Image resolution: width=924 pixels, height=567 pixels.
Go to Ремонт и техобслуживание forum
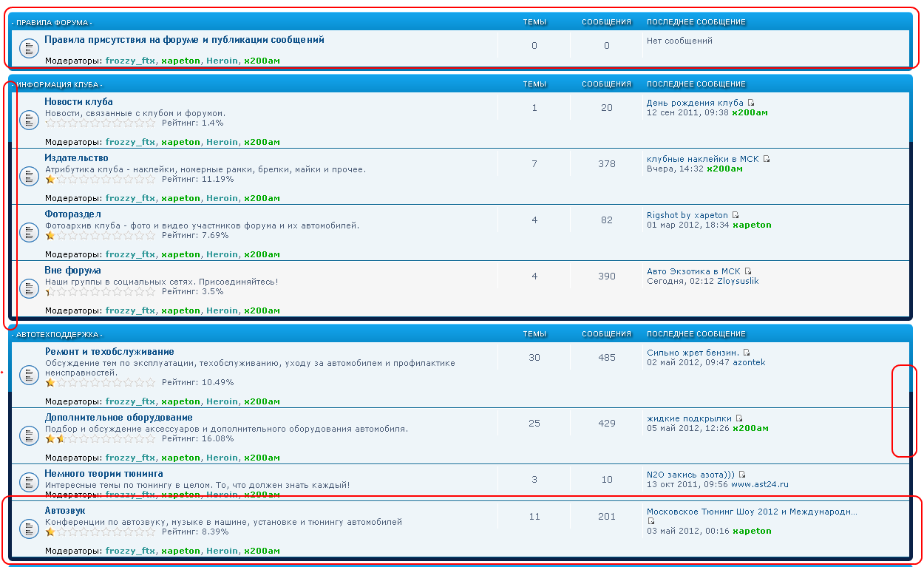point(109,352)
